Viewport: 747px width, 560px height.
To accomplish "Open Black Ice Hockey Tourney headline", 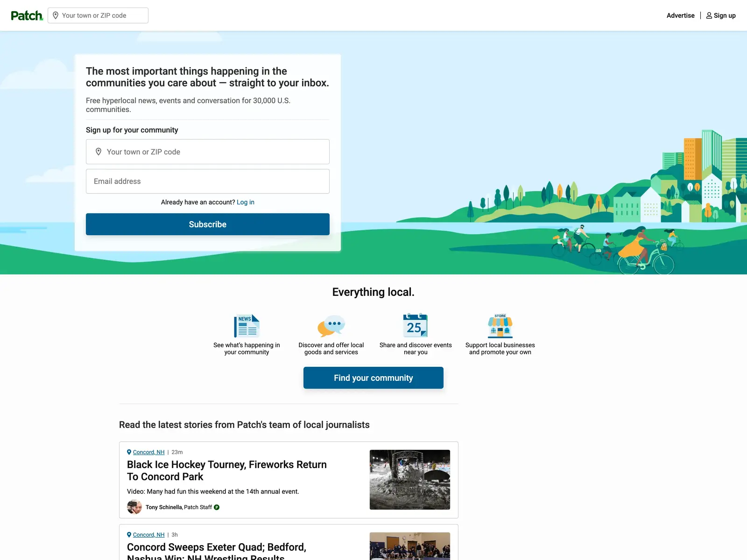I will point(227,470).
